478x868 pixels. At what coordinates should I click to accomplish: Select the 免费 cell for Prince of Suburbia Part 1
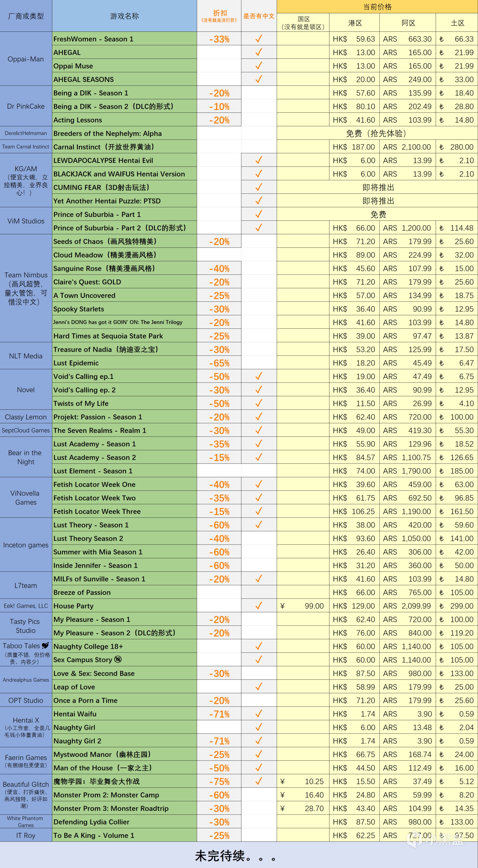pos(377,214)
